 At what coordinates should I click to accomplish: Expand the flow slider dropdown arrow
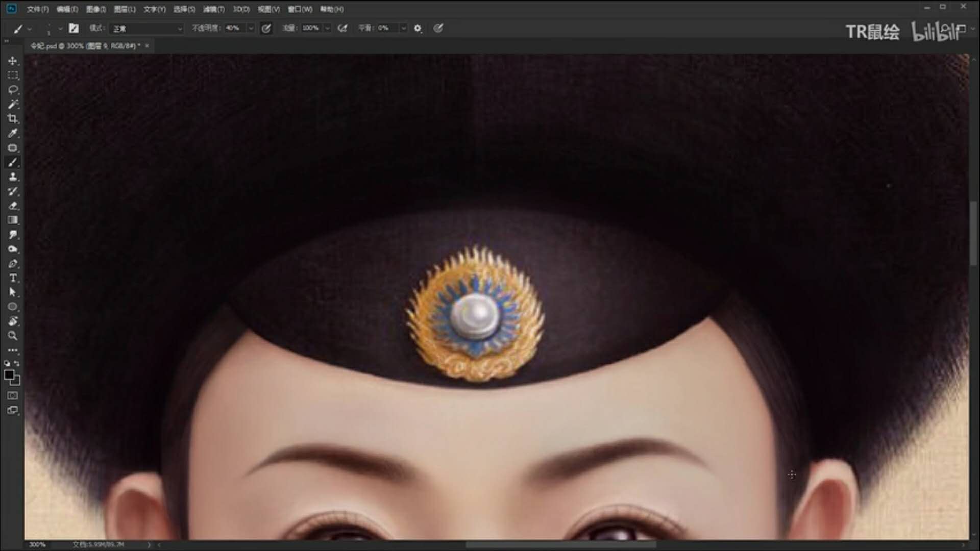click(x=327, y=28)
